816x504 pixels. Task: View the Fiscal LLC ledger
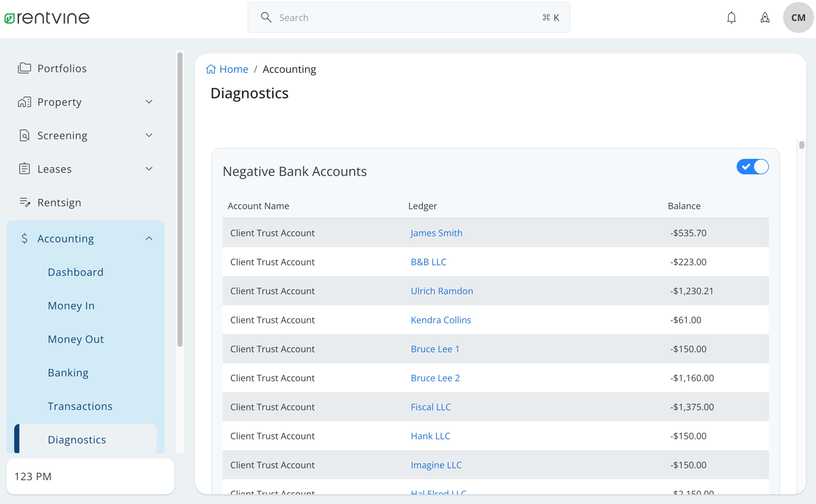click(431, 407)
